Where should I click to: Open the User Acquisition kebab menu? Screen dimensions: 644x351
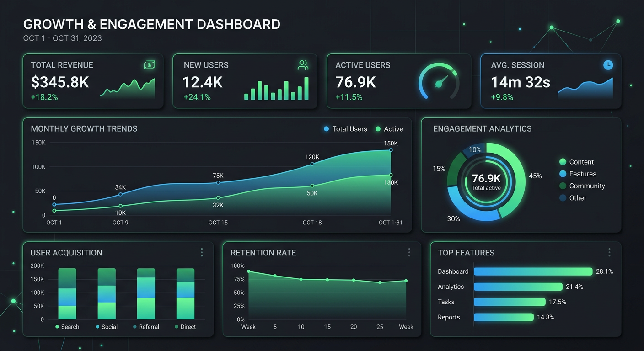tap(202, 252)
